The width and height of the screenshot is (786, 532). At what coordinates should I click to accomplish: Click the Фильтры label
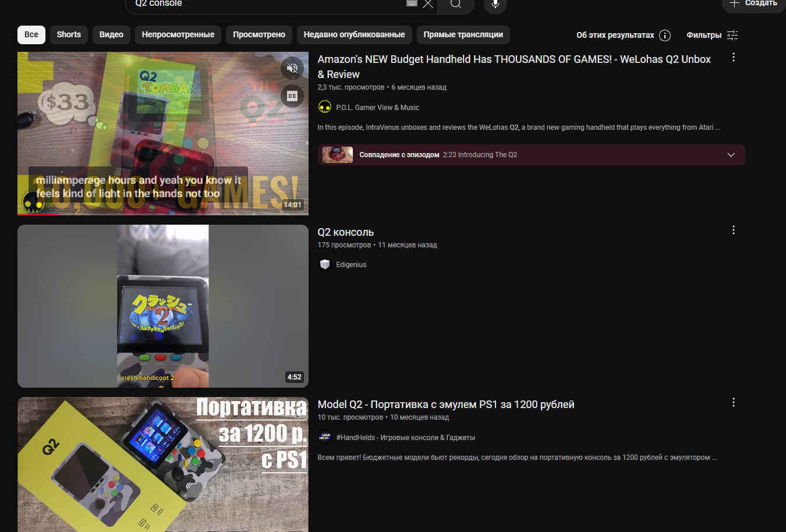pyautogui.click(x=704, y=36)
